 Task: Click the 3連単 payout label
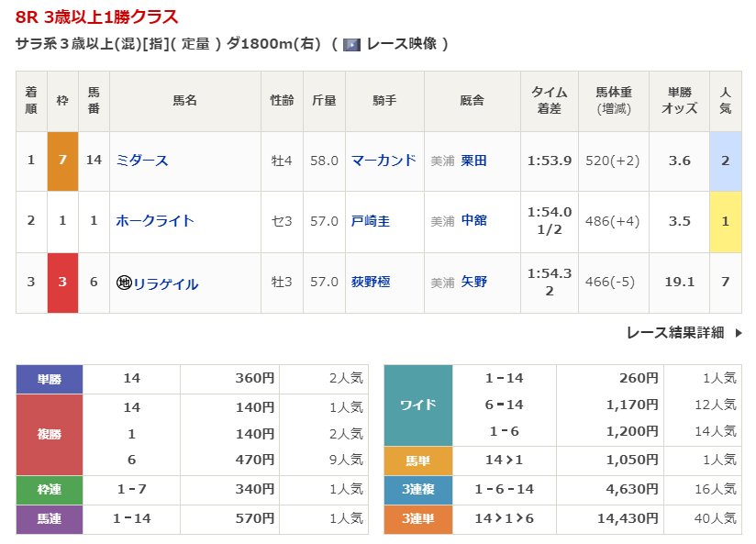click(x=417, y=519)
